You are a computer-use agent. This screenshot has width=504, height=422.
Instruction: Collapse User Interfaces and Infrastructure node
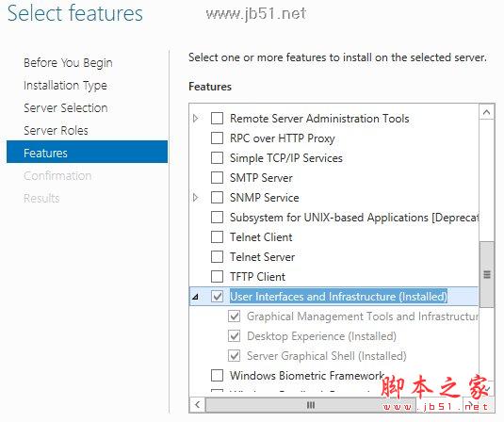pyautogui.click(x=195, y=297)
